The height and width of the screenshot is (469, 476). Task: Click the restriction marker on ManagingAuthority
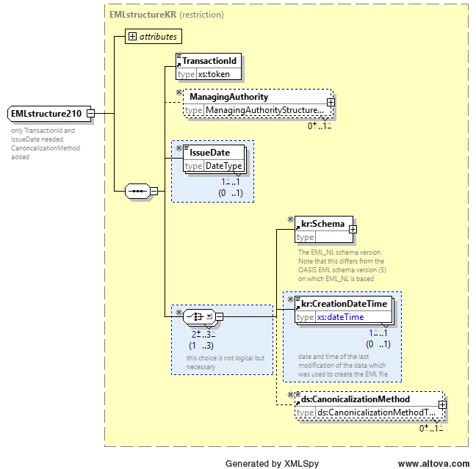coord(179,92)
